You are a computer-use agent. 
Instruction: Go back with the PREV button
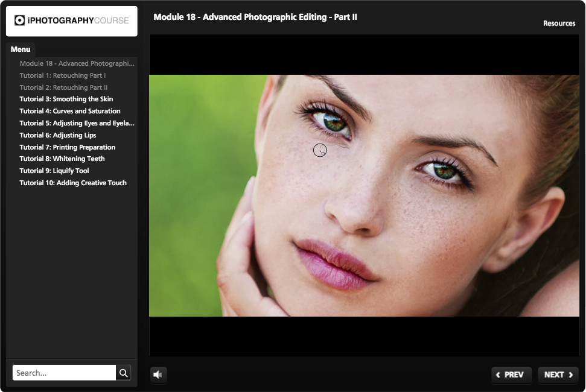click(510, 375)
